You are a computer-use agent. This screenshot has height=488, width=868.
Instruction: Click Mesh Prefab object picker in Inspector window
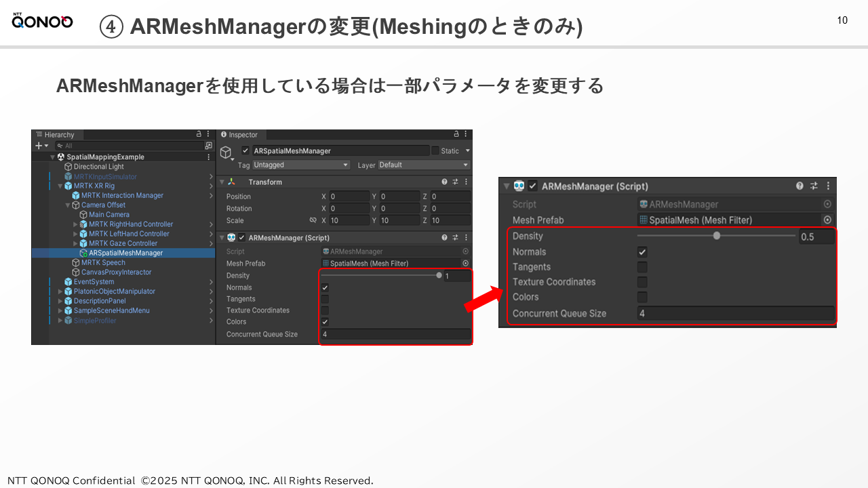(465, 263)
